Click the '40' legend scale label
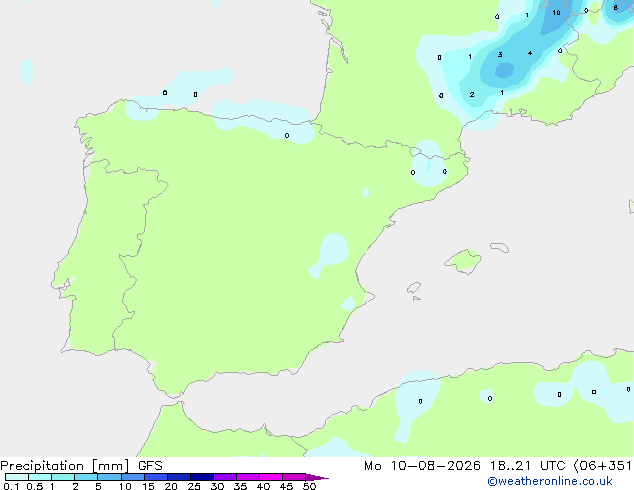Screen dimensions: 634x490 [263, 486]
